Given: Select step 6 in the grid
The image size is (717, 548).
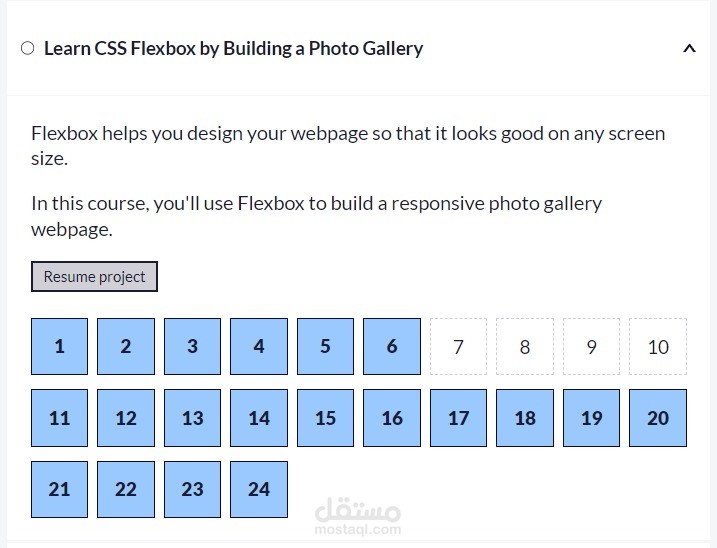Looking at the screenshot, I should click(391, 346).
